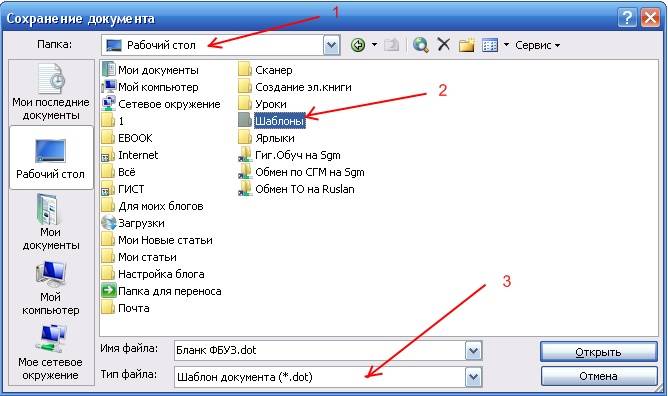Image resolution: width=668 pixels, height=396 pixels.
Task: Select the Папка для переноса item
Action: coord(162,291)
